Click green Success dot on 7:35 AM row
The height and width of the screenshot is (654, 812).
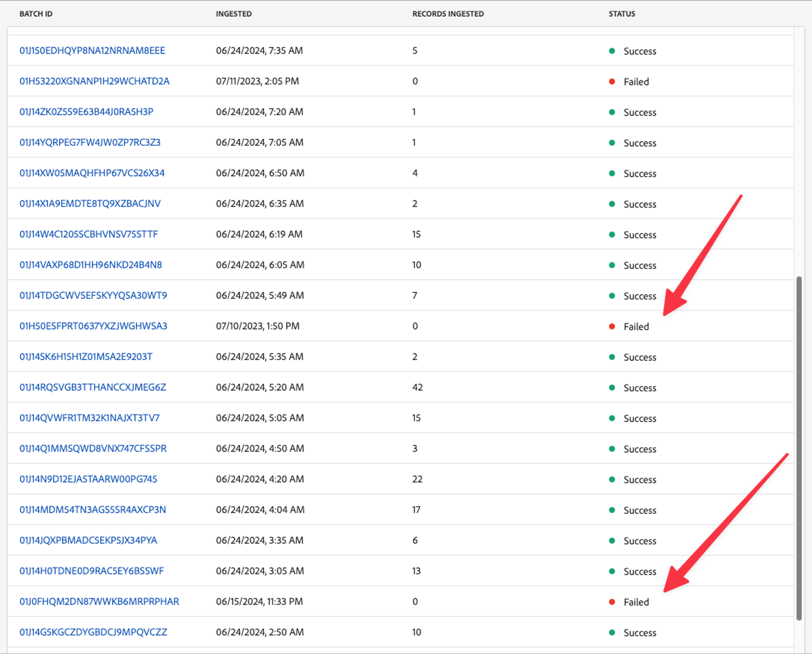click(612, 51)
